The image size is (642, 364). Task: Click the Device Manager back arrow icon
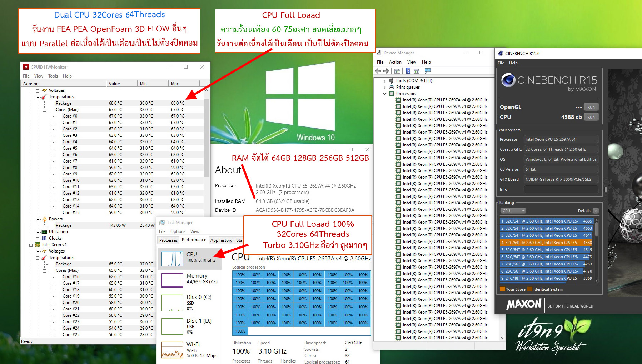coord(378,71)
